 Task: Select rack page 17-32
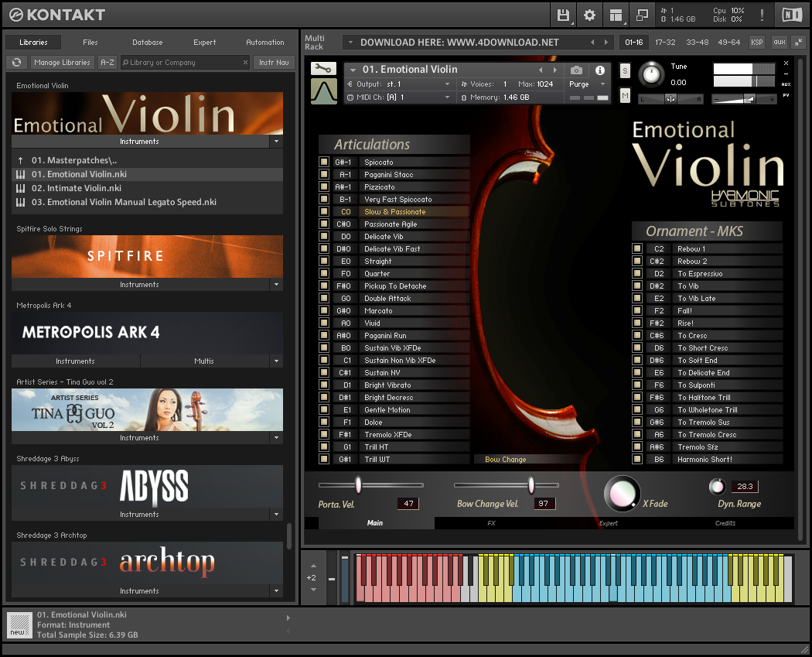point(665,42)
